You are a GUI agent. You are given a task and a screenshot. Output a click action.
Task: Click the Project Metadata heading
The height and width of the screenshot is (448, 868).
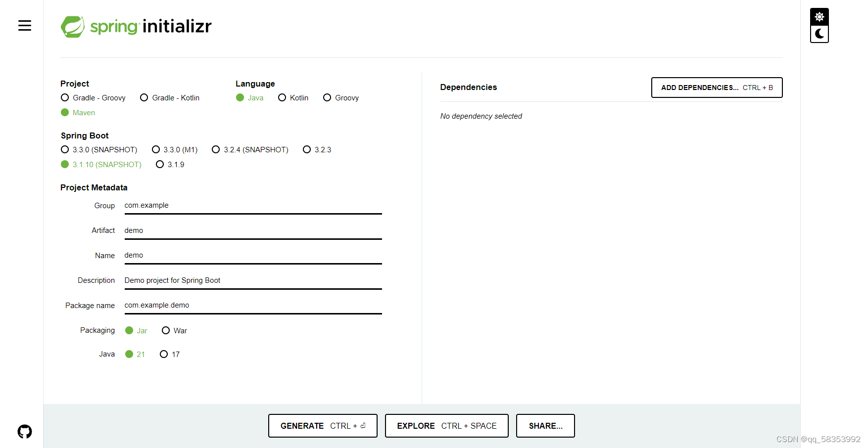click(x=94, y=187)
